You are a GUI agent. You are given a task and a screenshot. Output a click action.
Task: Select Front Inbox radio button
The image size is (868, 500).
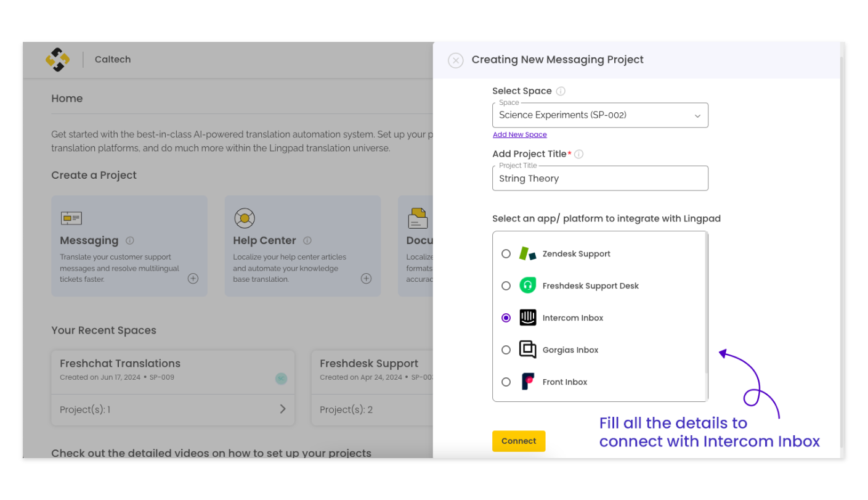point(506,382)
